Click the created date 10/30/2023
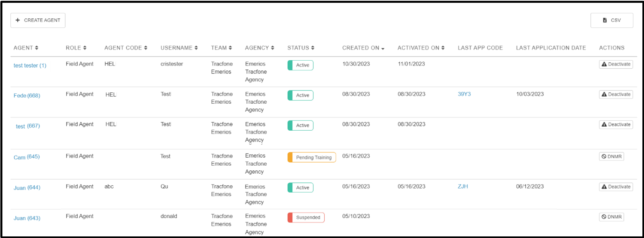Image resolution: width=644 pixels, height=238 pixels. pyautogui.click(x=356, y=64)
